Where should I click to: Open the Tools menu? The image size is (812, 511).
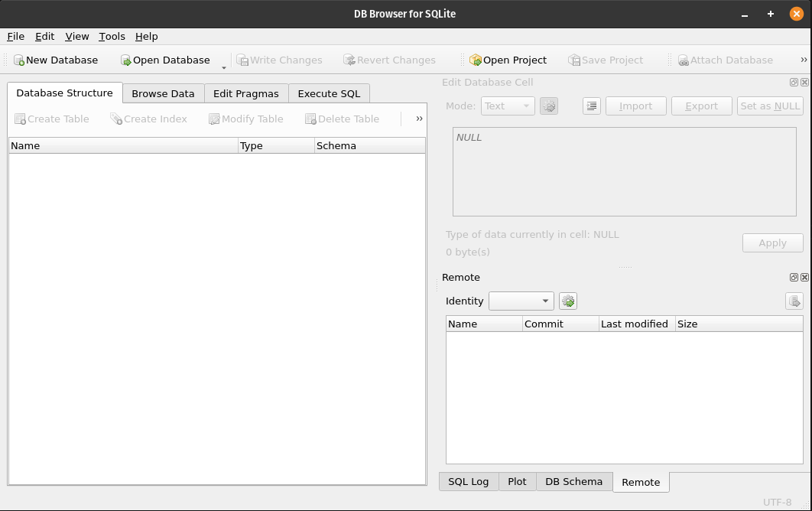(112, 36)
